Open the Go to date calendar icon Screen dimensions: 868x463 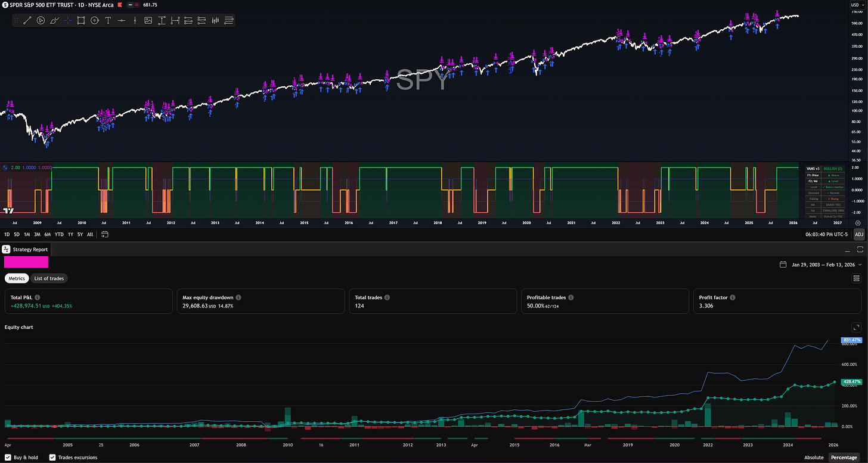(x=104, y=234)
